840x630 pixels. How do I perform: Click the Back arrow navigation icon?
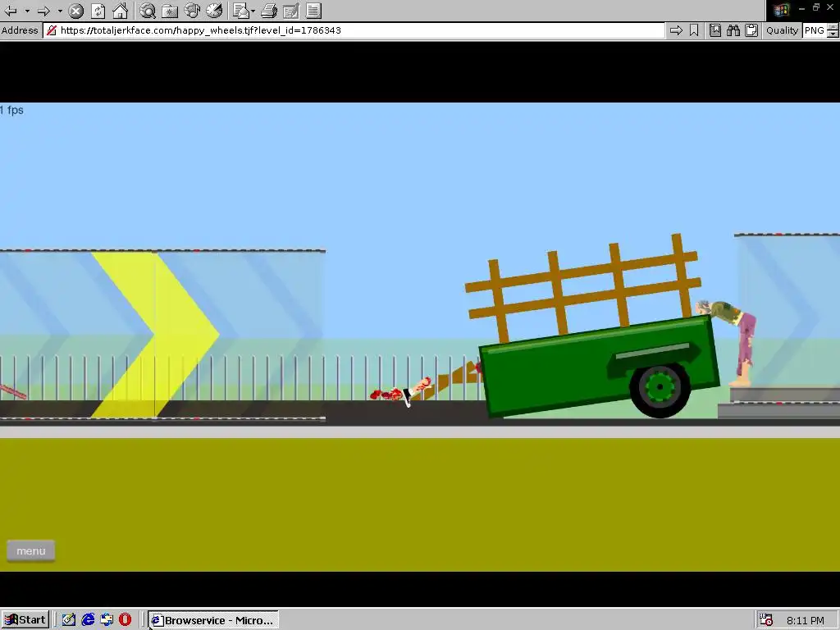(x=10, y=10)
